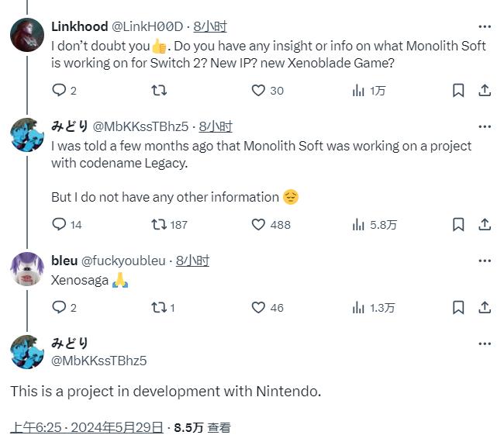Image resolution: width=504 pixels, height=442 pixels.
Task: Like Linkhood's tweet with 30 likes
Action: [259, 91]
